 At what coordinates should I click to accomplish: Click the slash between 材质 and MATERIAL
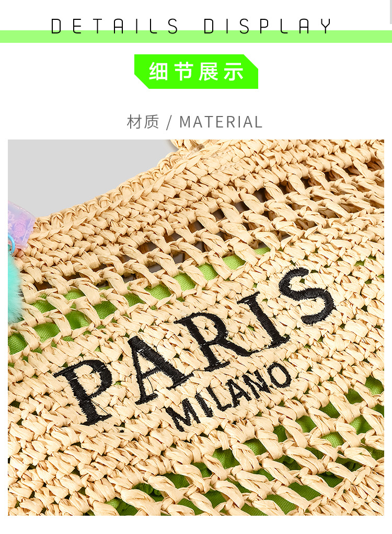point(169,123)
